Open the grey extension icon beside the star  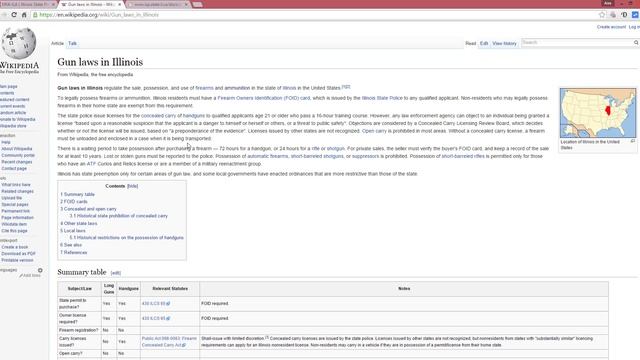(613, 15)
